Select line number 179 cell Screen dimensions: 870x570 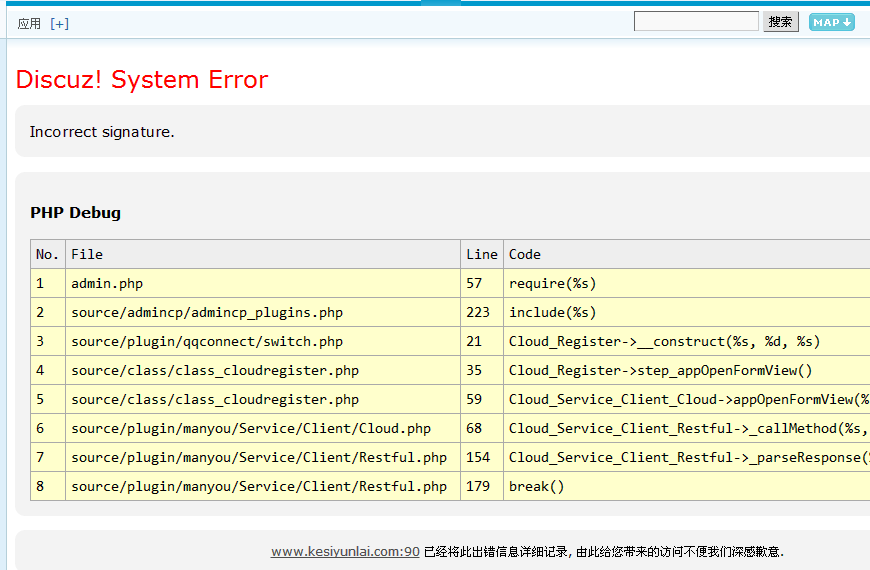(x=482, y=486)
